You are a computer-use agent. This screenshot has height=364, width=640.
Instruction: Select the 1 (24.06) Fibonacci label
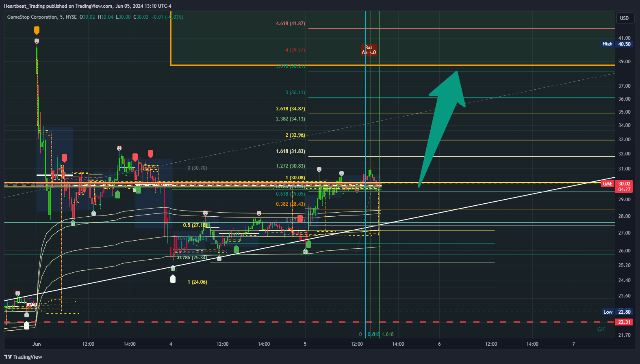197,282
